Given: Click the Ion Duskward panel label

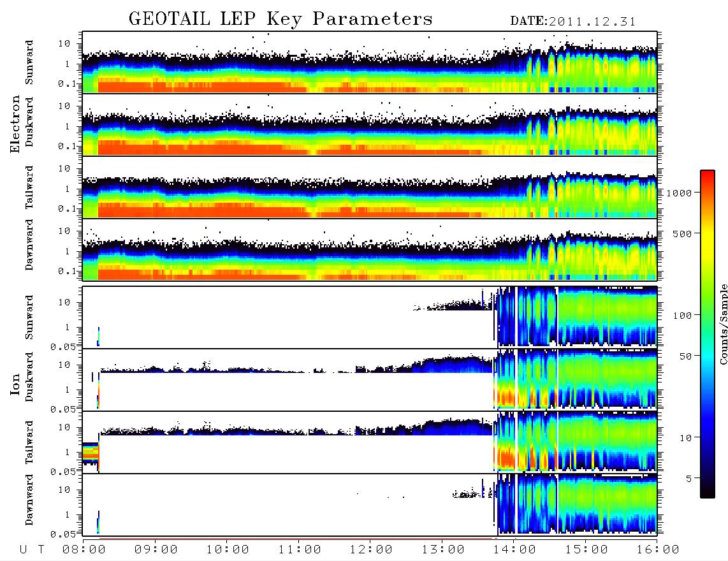Looking at the screenshot, I should coord(29,377).
